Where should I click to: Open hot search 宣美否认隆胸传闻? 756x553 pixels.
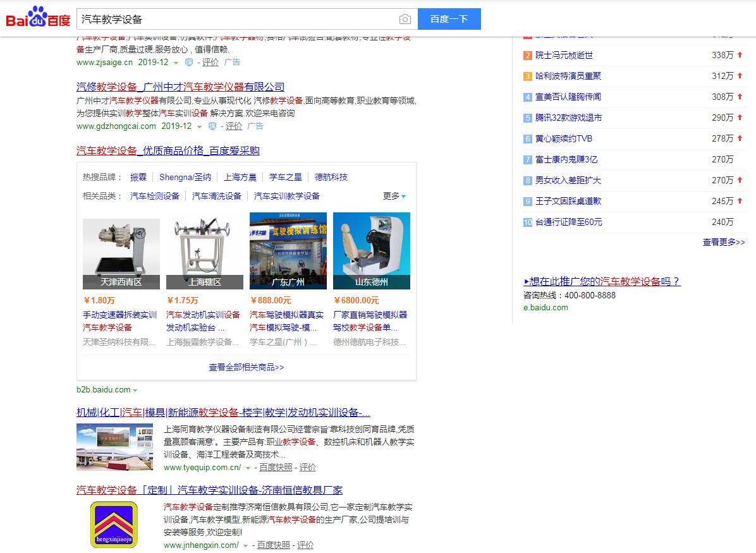pyautogui.click(x=568, y=97)
